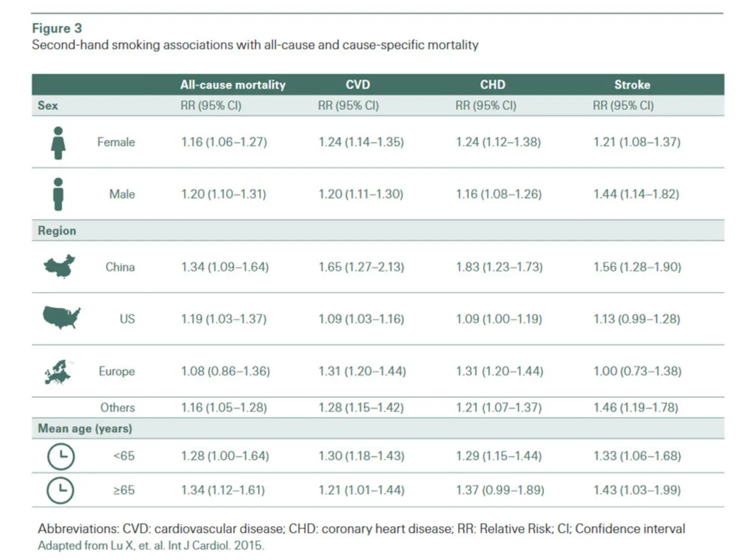The height and width of the screenshot is (560, 748).
Task: Select the Others region row
Action: [x=117, y=407]
